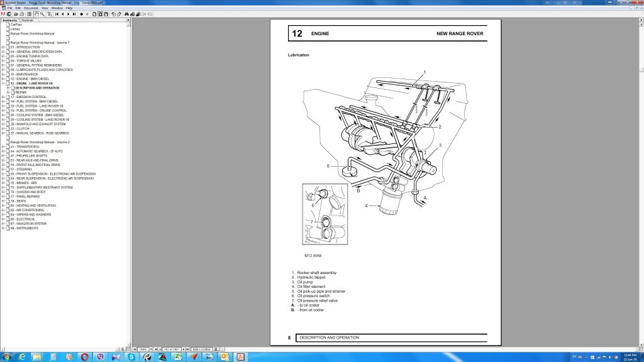Go to next page using toolbar arrow
Image resolution: width=644 pixels, height=362 pixels.
pyautogui.click(x=68, y=14)
